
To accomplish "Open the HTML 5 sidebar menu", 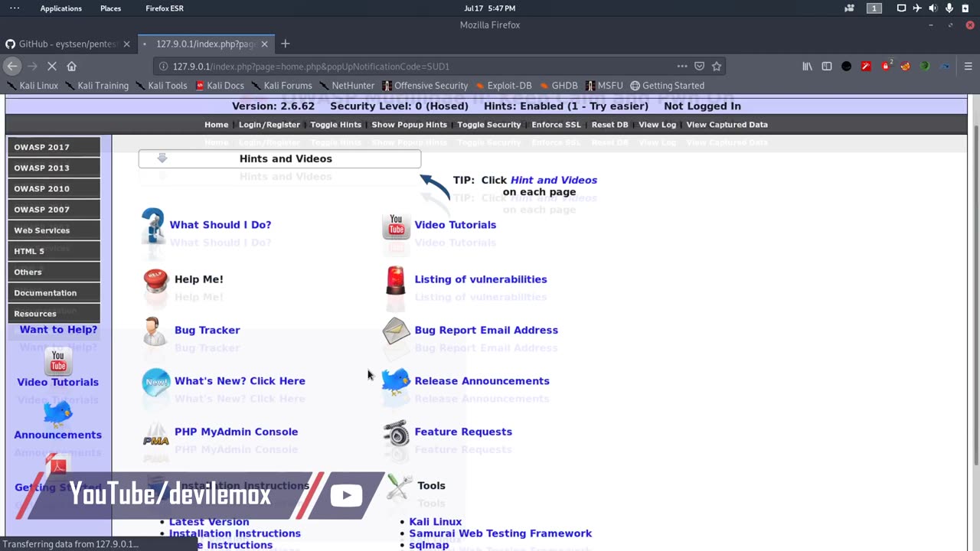I will (x=54, y=251).
